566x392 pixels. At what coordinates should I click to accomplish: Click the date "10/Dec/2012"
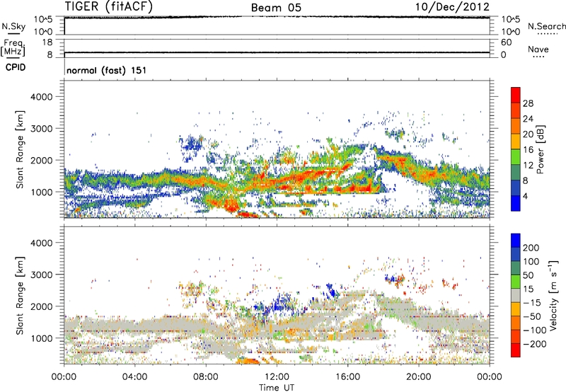pos(452,7)
